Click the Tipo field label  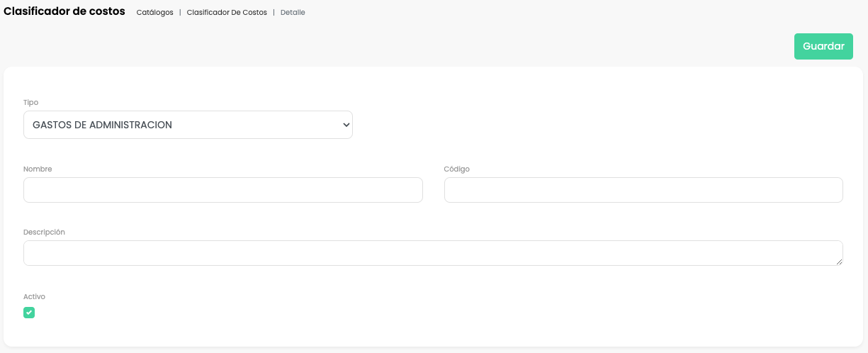(x=30, y=103)
